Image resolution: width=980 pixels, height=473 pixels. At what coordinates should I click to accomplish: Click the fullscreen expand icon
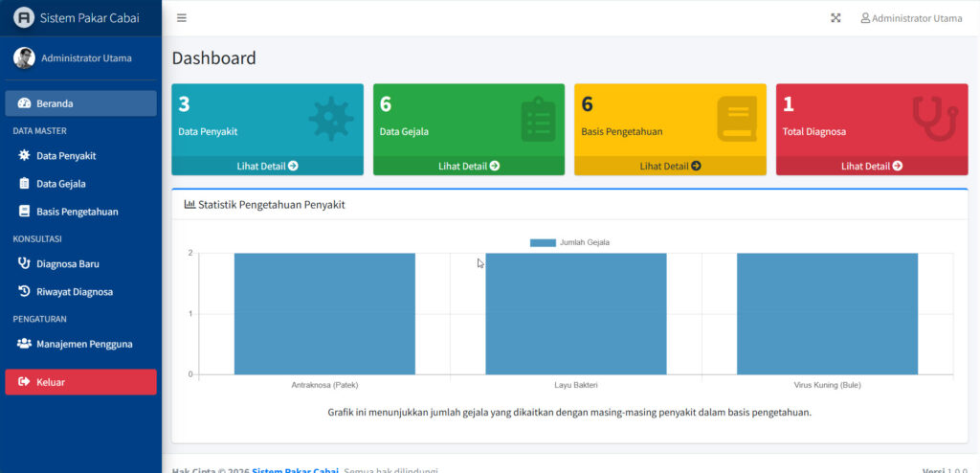(x=835, y=18)
